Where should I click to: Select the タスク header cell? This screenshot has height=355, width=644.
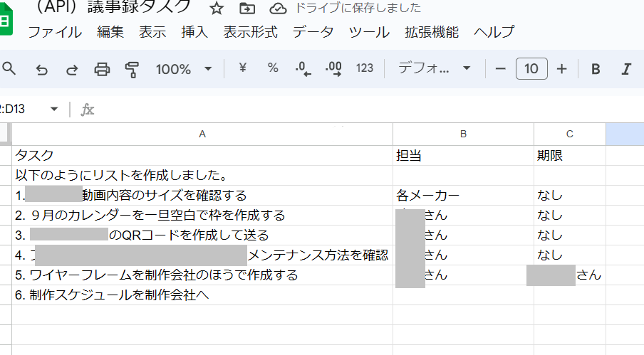[202, 156]
